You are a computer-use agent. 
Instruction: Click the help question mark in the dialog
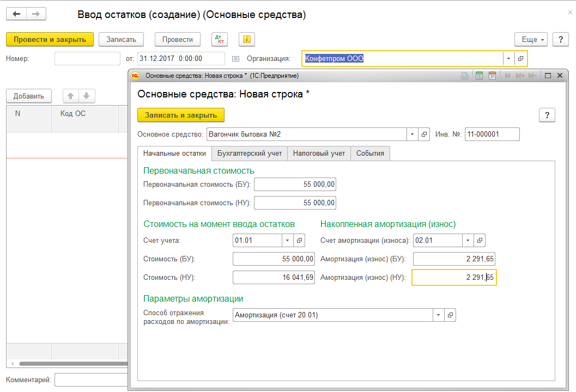547,115
